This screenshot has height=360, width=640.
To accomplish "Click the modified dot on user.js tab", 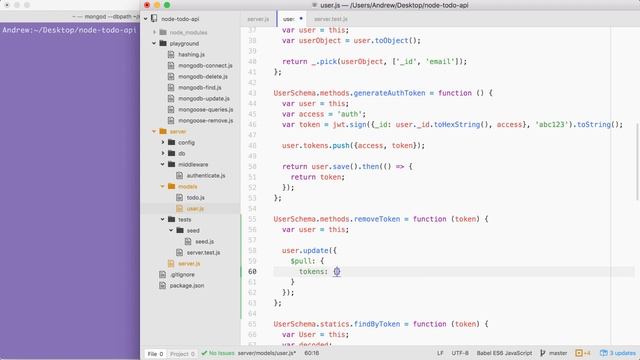I will pos(301,19).
